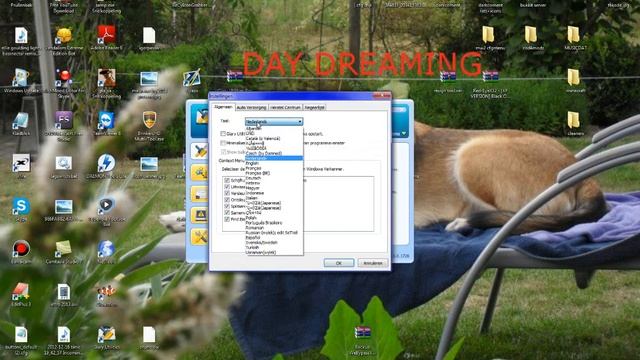Toggle the first context menu list checkbox

[227, 180]
